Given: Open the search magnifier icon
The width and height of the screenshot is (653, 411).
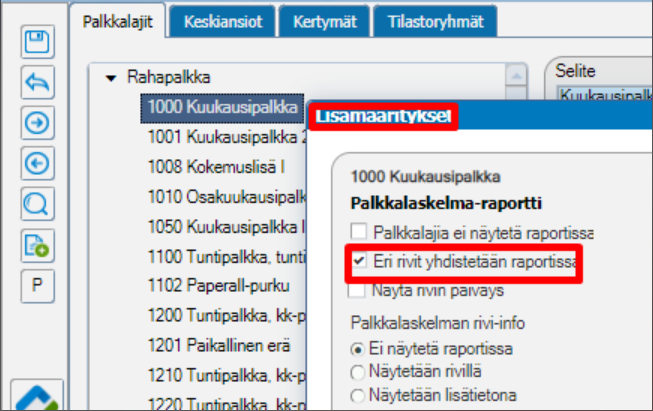Looking at the screenshot, I should pyautogui.click(x=37, y=204).
